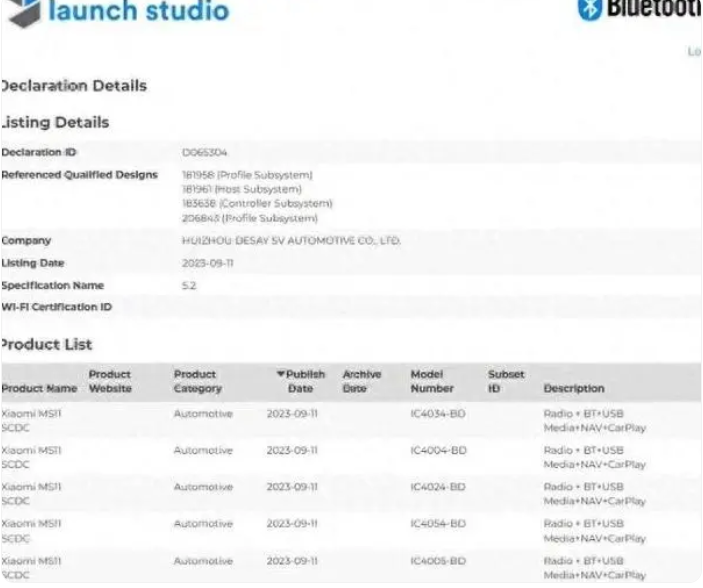The width and height of the screenshot is (703, 588).
Task: Click the Bluetooth logo icon
Action: click(x=589, y=9)
